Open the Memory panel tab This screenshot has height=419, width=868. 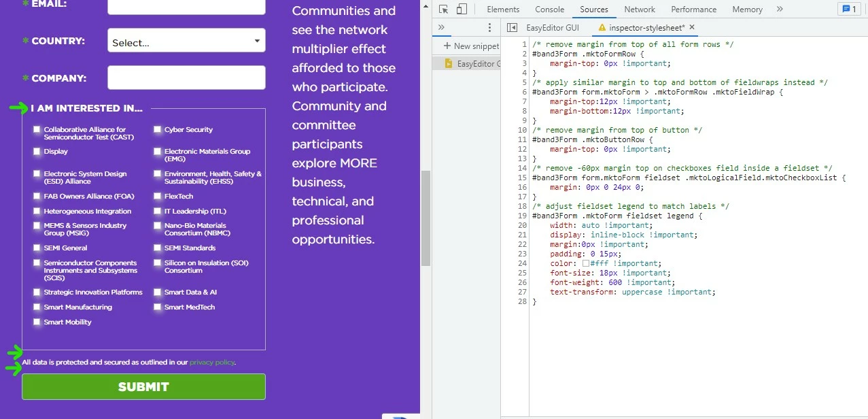pyautogui.click(x=747, y=10)
